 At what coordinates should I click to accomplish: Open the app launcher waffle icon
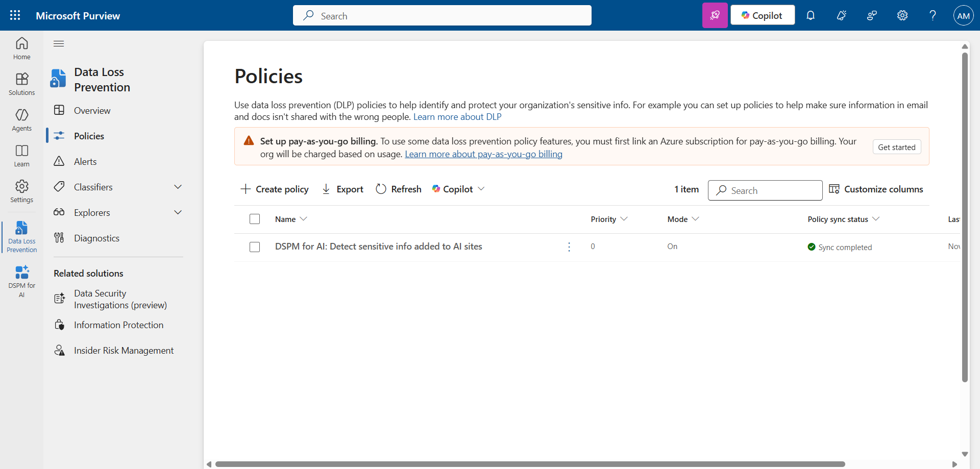click(15, 15)
